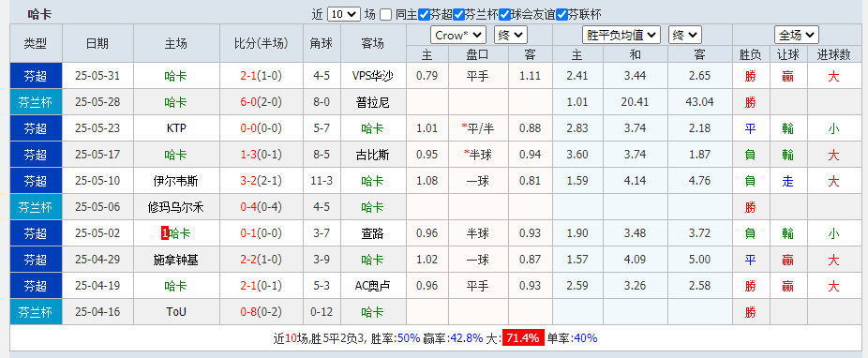Uncheck the 芬超 league filter checkbox
This screenshot has height=358, width=868.
424,14
